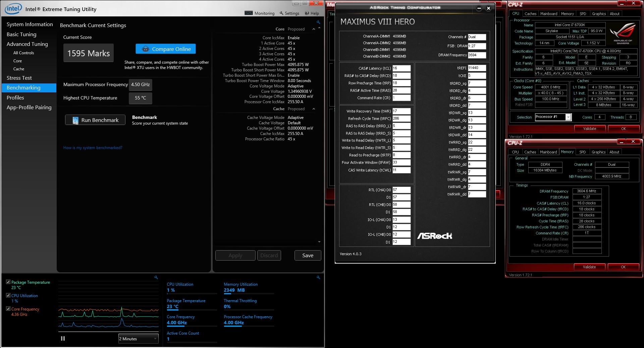
Task: Close the ASRock Timing Configurator window
Action: click(488, 8)
